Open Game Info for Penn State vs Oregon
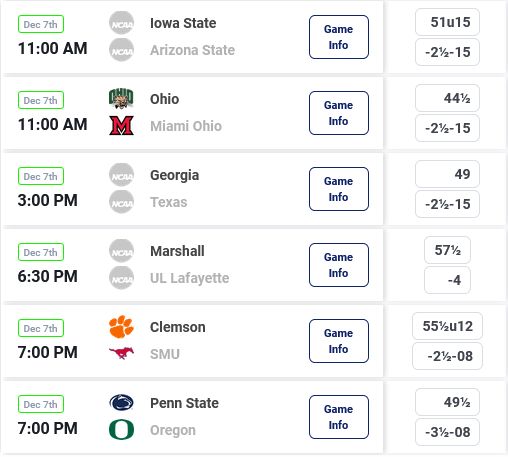Screen dimensions: 508x457 coord(339,417)
